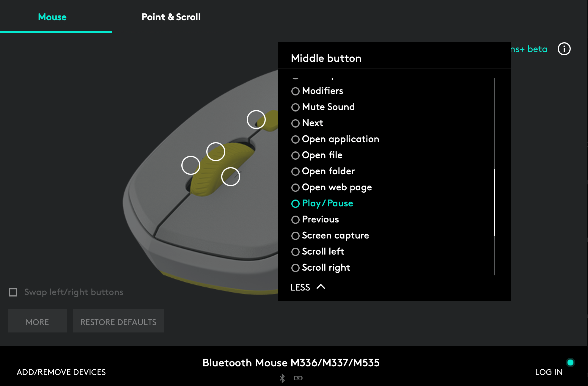Open the Point & Scroll tab

tap(171, 17)
